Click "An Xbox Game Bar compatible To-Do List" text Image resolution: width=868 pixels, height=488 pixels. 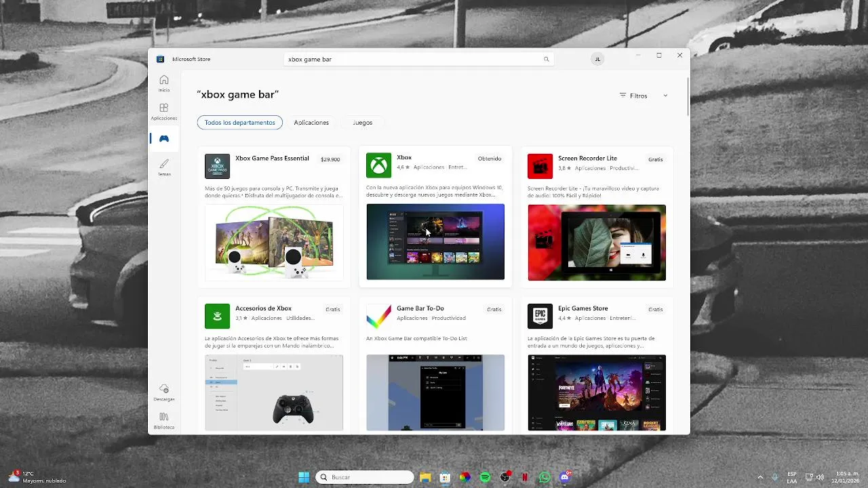pyautogui.click(x=416, y=338)
